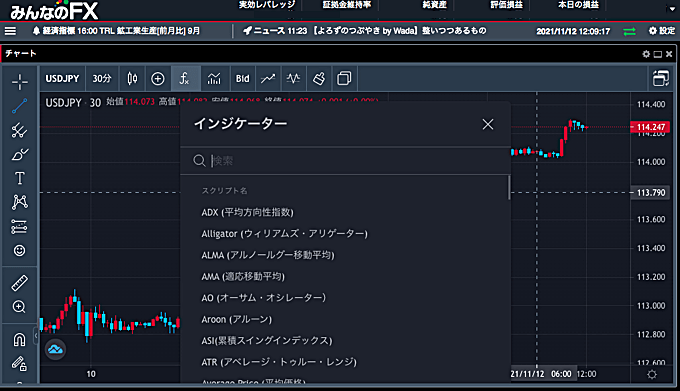Image resolution: width=680 pixels, height=391 pixels.
Task: Close the チャート panel
Action: pyautogui.click(x=669, y=54)
